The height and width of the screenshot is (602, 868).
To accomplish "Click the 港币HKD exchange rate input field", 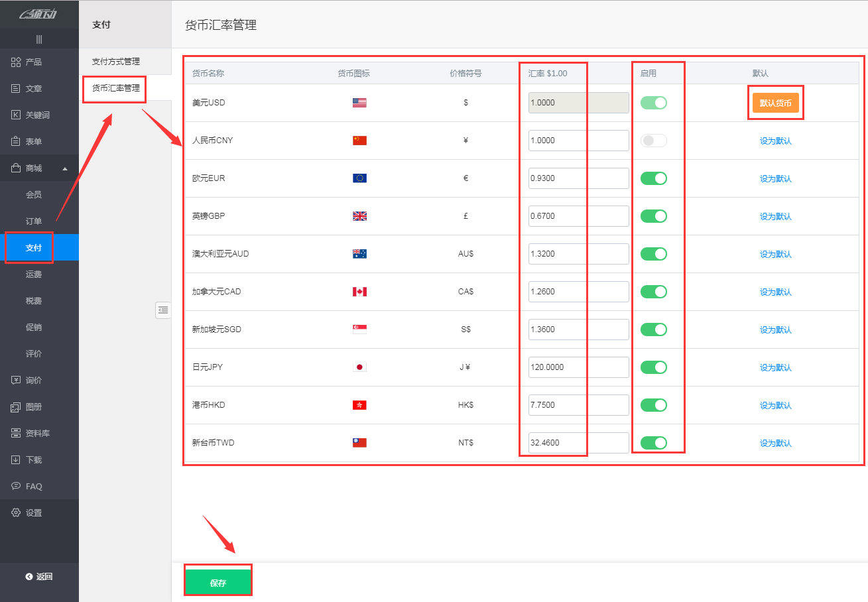I will pyautogui.click(x=556, y=404).
